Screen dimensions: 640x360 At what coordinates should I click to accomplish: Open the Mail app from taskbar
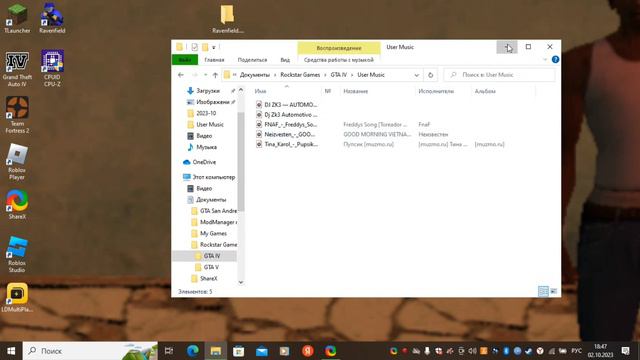click(x=262, y=351)
